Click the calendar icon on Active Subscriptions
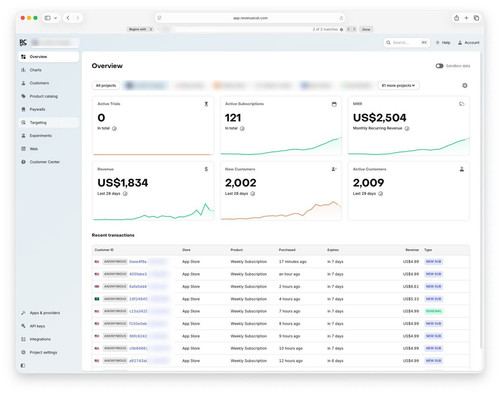The image size is (500, 394). click(334, 104)
